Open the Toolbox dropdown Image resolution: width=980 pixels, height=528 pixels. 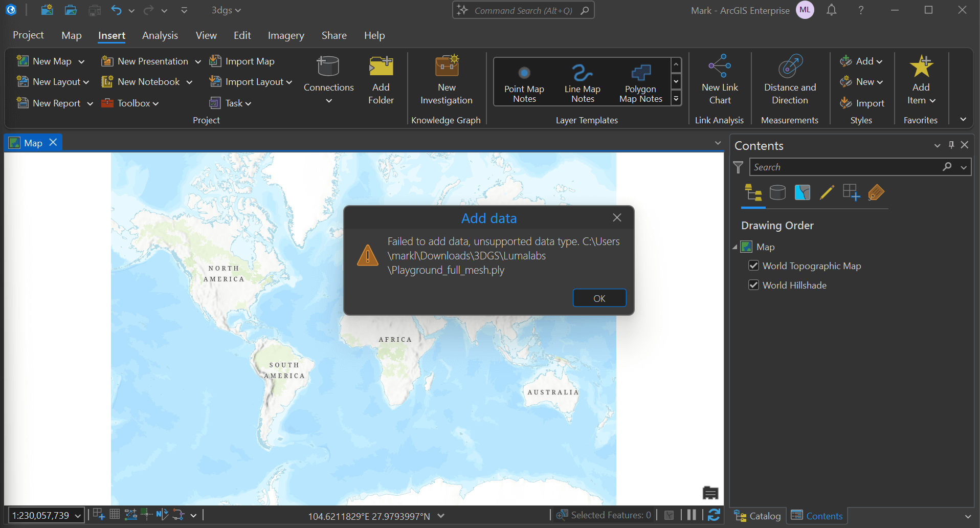click(x=155, y=104)
